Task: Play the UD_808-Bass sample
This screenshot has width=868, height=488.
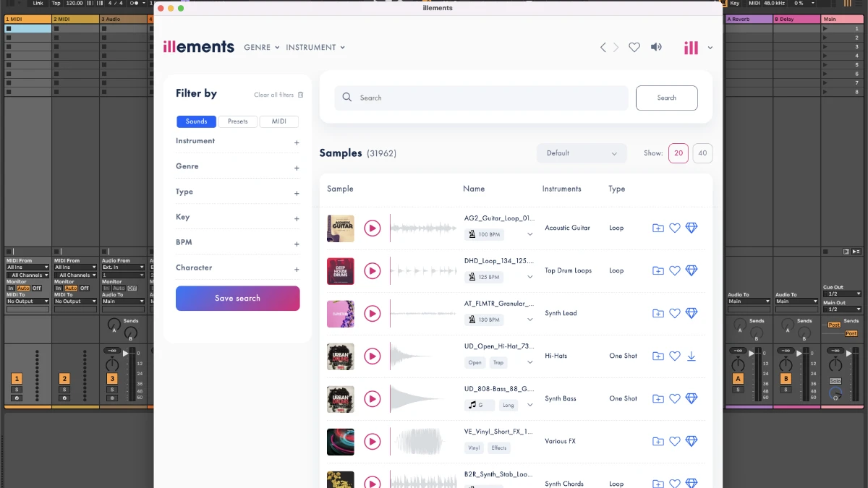Action: 372,398
